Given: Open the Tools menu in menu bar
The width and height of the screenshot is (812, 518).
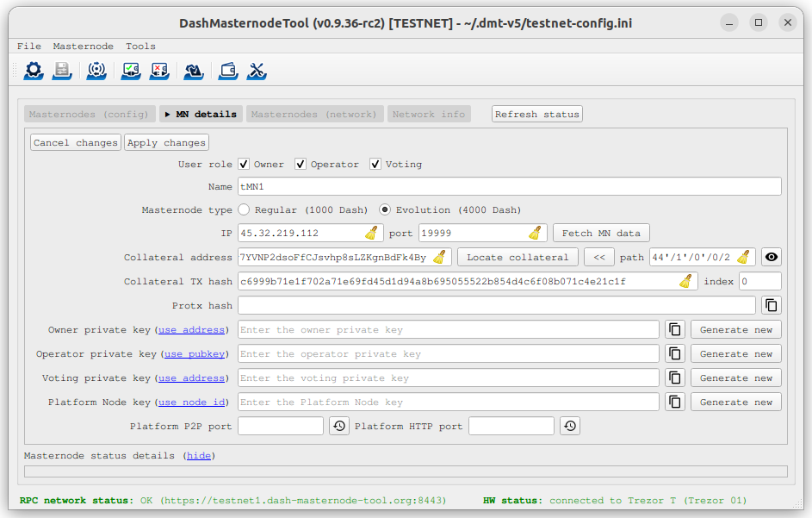Looking at the screenshot, I should click(140, 46).
